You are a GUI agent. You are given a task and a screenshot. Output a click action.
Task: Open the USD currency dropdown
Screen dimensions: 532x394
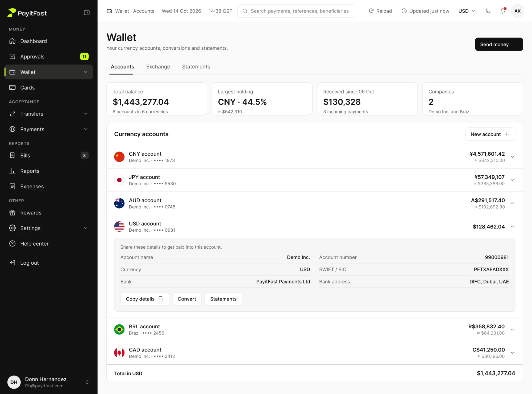[x=467, y=11]
